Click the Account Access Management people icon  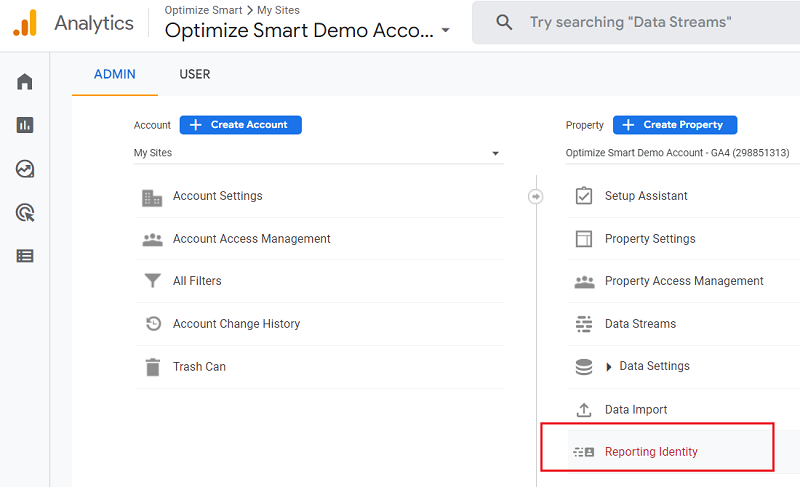[153, 240]
